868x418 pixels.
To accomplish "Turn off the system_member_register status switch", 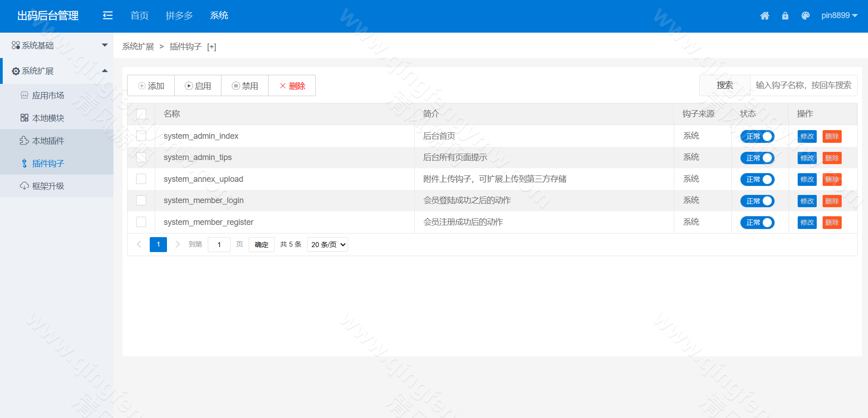I will 757,222.
